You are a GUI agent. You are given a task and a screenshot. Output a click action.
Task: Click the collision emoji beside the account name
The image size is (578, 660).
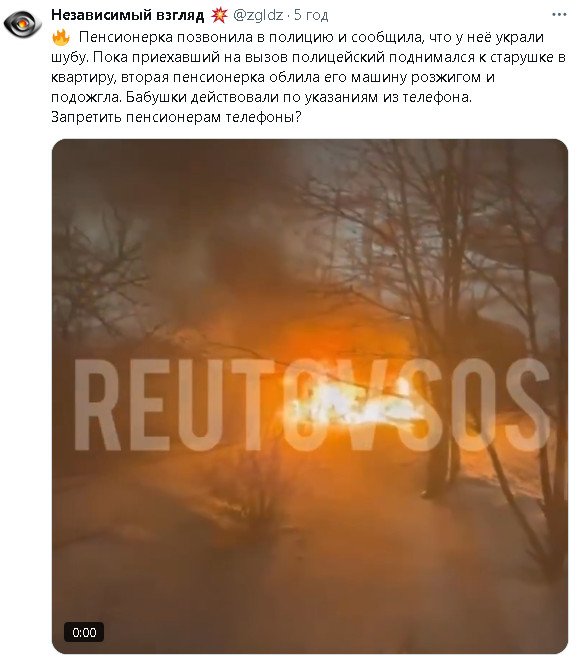click(x=219, y=15)
